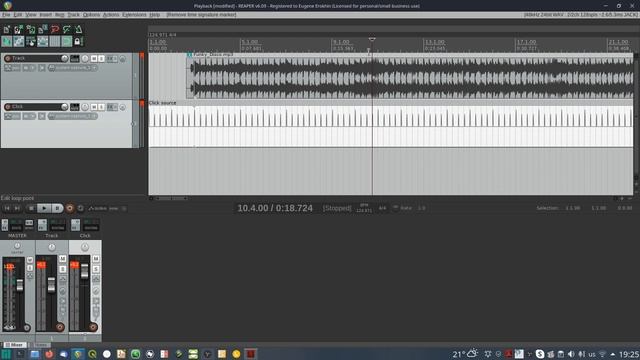Click the 10.4.00 / 0:18.724 time display
The height and width of the screenshot is (360, 640).
[275, 208]
